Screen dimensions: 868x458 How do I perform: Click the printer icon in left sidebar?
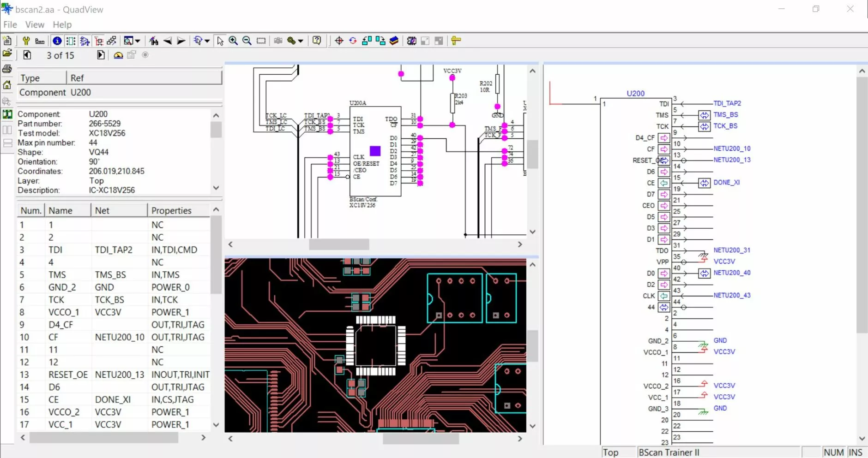(x=7, y=69)
